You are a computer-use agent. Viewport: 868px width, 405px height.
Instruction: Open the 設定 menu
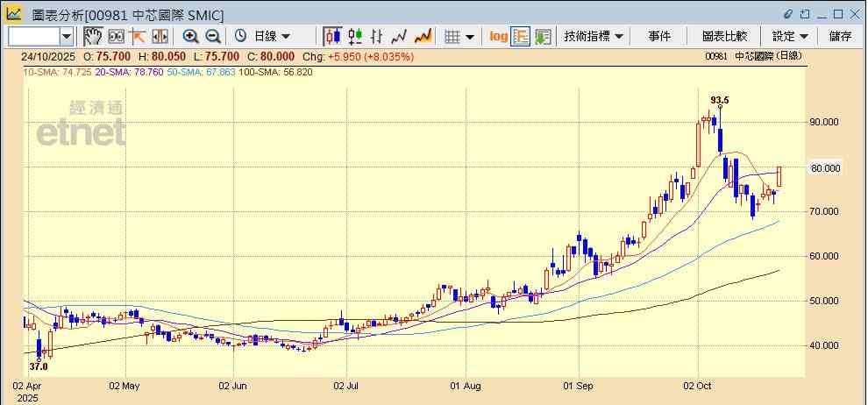(790, 36)
